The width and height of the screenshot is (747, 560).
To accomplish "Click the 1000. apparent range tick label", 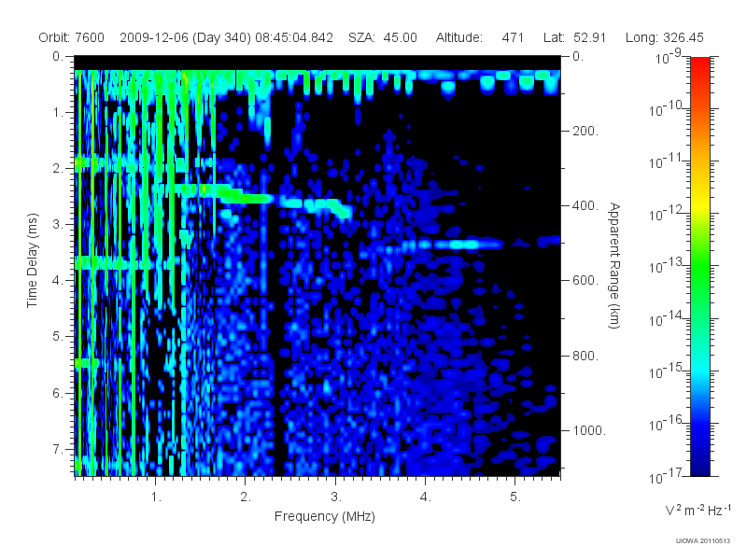I will 589,430.
